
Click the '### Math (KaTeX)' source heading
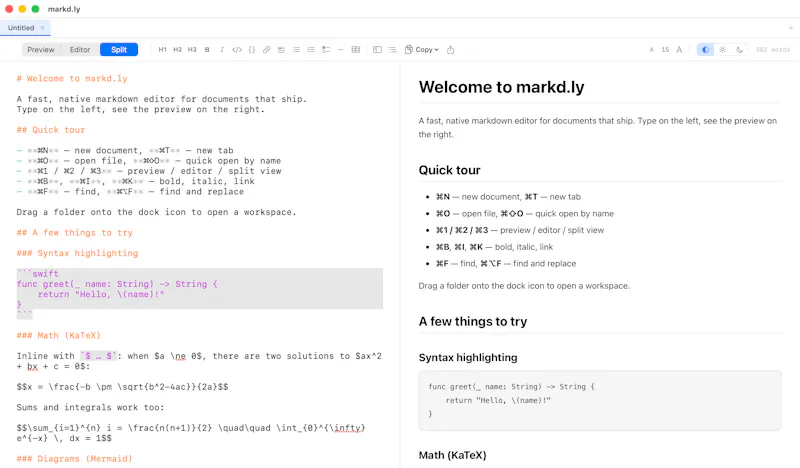[59, 335]
